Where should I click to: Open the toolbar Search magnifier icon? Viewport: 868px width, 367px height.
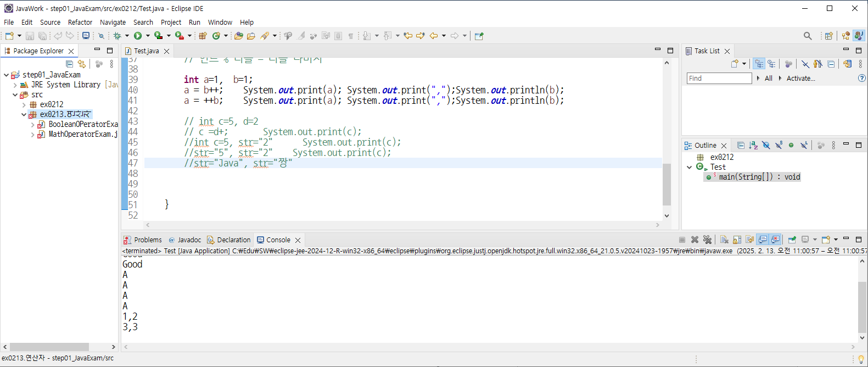pyautogui.click(x=808, y=36)
